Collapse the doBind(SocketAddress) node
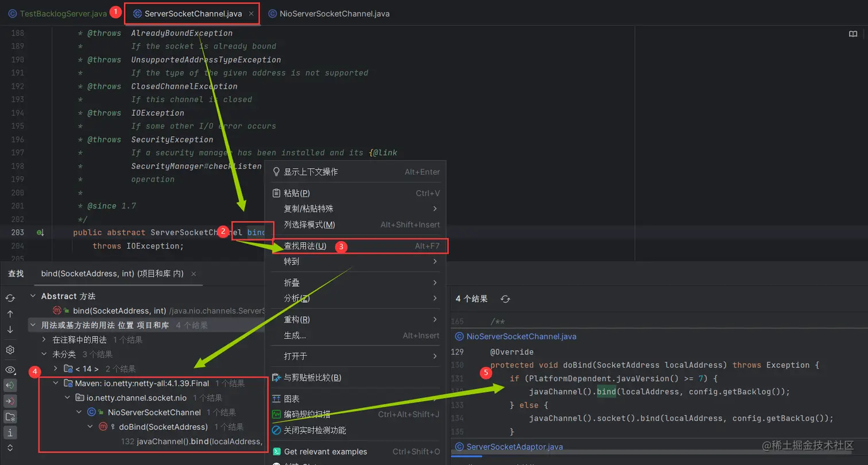The height and width of the screenshot is (465, 868). (x=90, y=427)
